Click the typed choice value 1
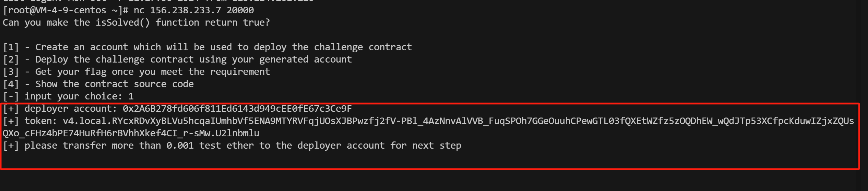Image resolution: width=868 pixels, height=191 pixels. tap(131, 96)
